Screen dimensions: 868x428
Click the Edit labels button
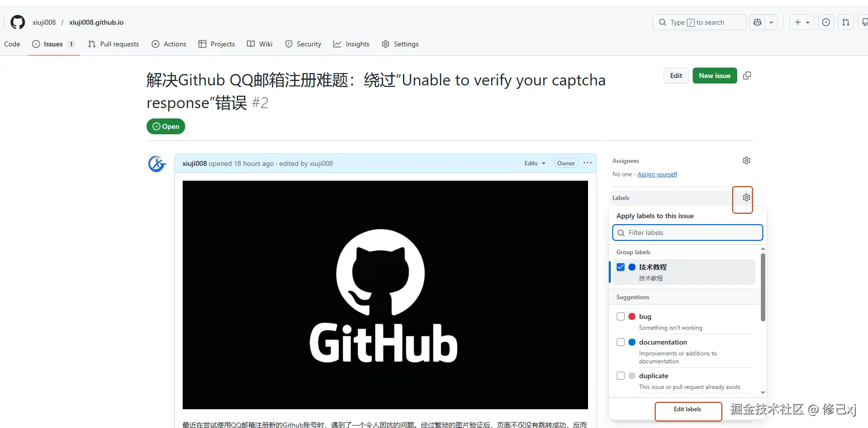pos(688,409)
